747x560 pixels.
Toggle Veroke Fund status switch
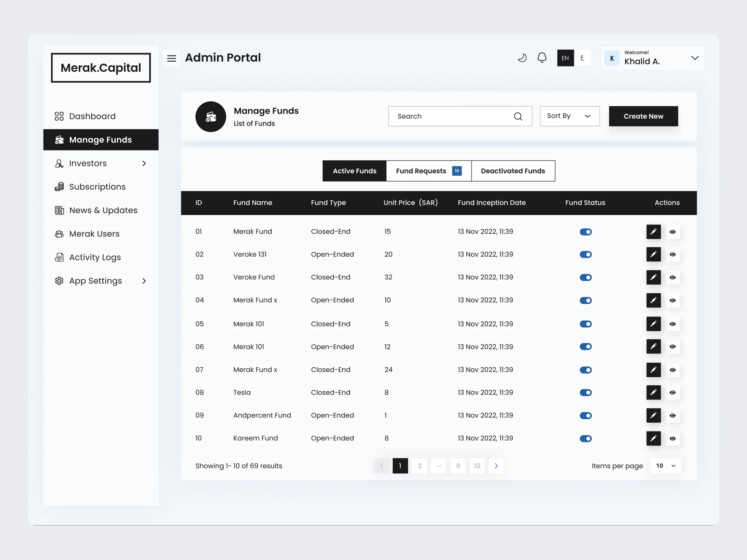[x=585, y=278]
